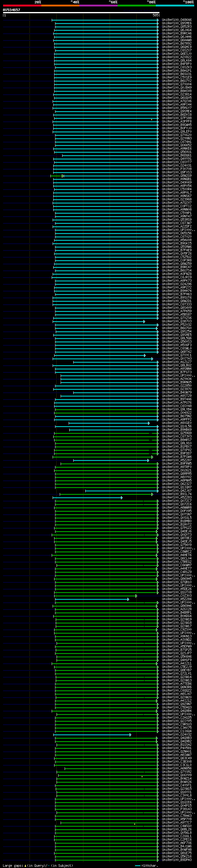
Task: Click hit label UniRef100_P30708
Action: [177, 169]
